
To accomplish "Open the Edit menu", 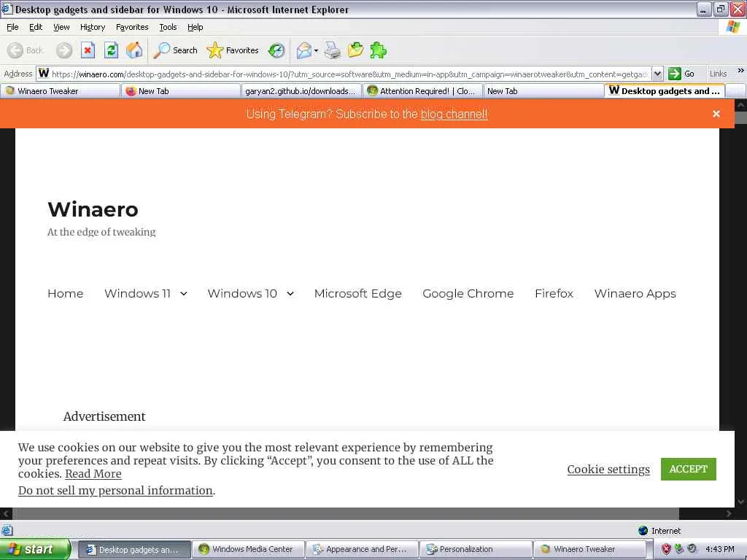I will (36, 27).
